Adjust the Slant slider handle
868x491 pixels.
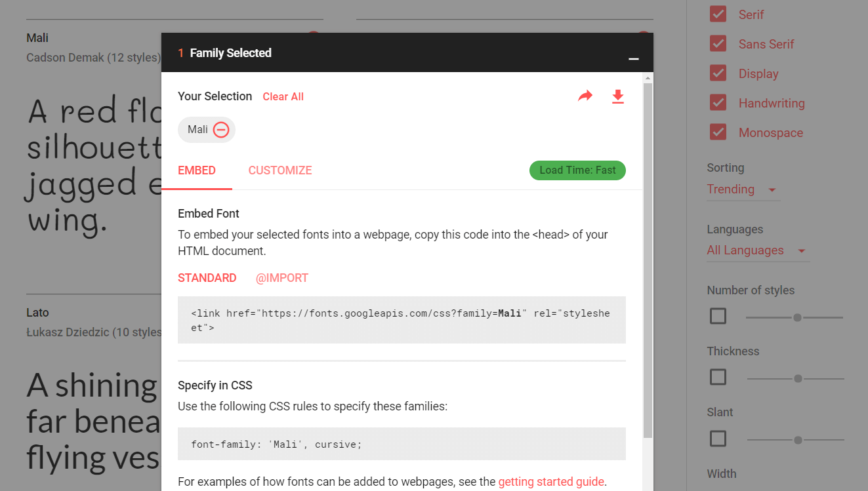(x=798, y=440)
